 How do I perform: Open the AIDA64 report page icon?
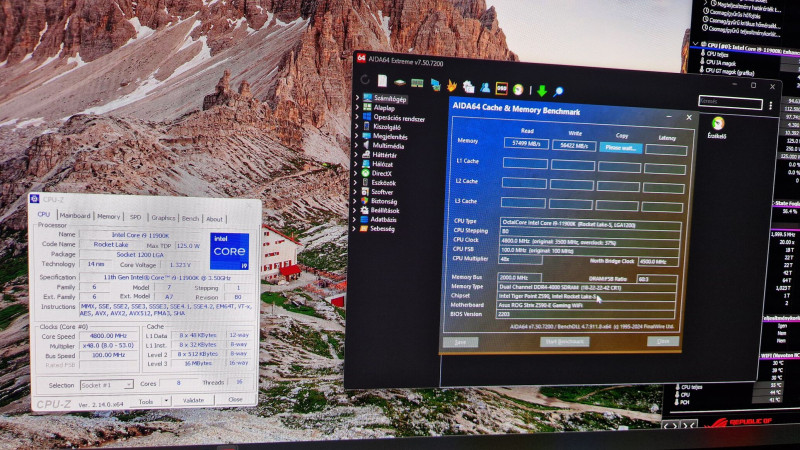[x=382, y=81]
